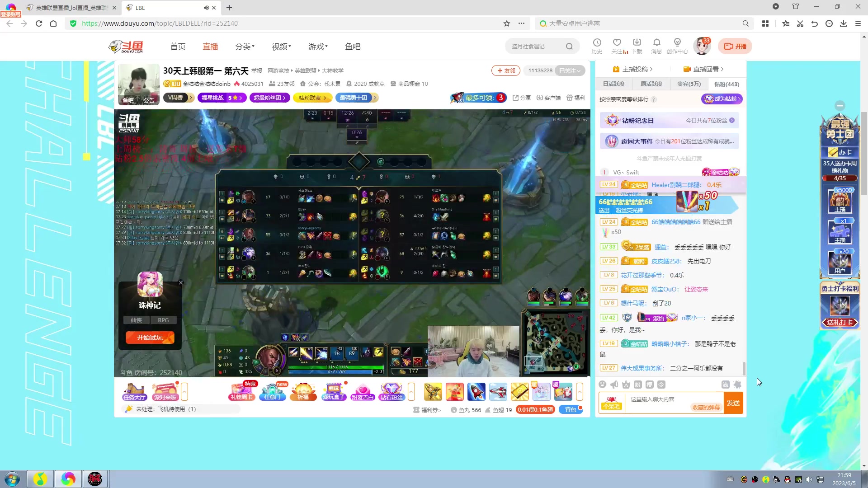868x488 pixels.
Task: Click the chat panel scrollbar
Action: tap(744, 368)
